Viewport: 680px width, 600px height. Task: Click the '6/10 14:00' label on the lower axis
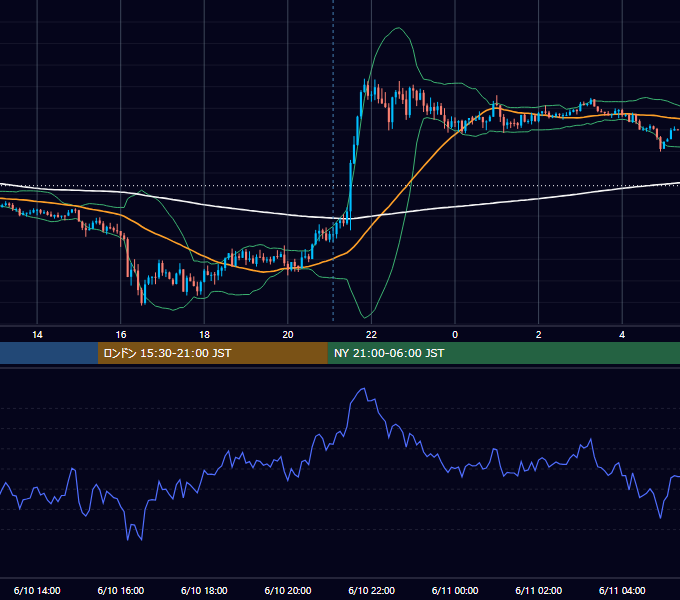[37, 590]
